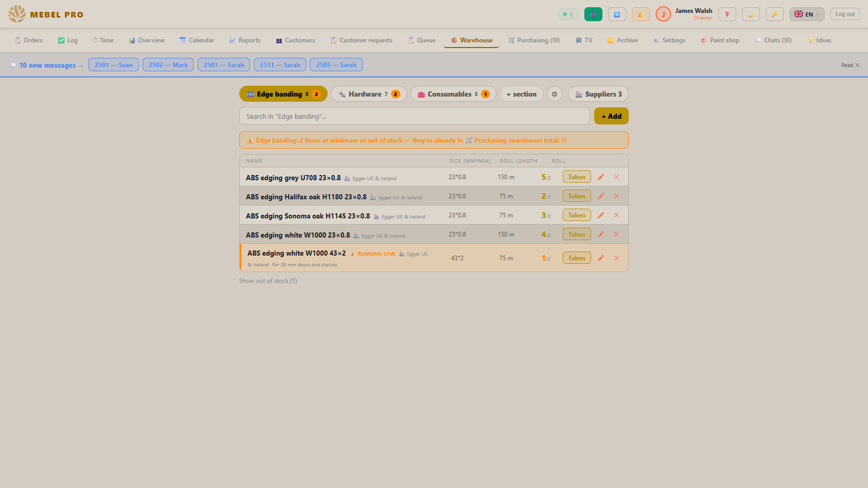Click Taken for Sonoma oak H1145
868x488 pixels.
577,215
